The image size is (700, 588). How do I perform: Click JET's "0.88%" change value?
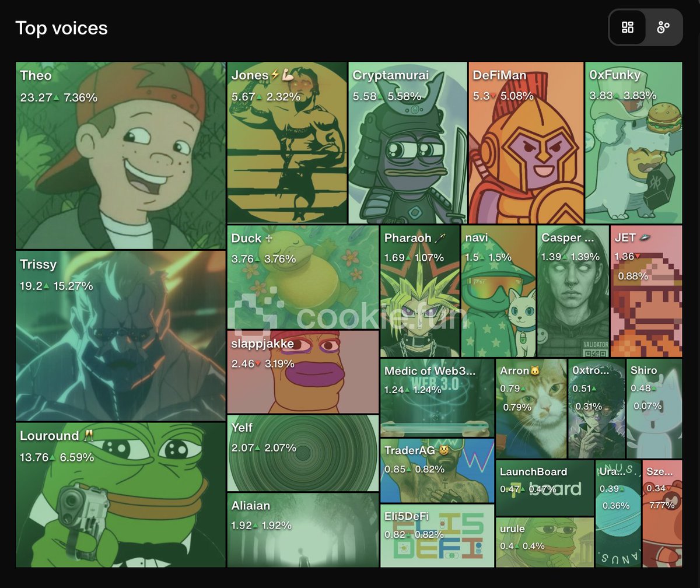tap(632, 275)
